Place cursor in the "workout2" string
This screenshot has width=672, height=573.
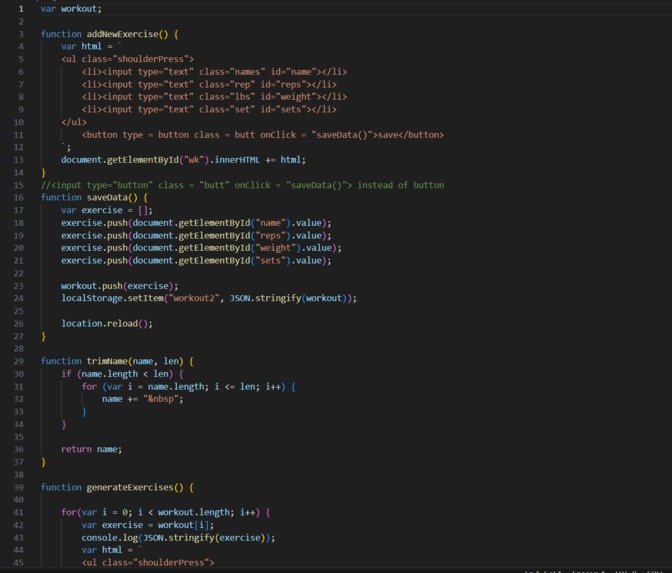(194, 298)
